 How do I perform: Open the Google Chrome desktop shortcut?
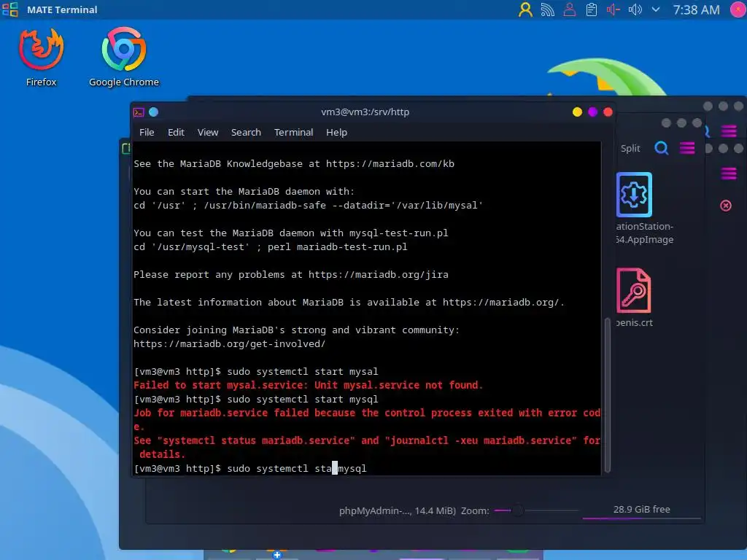tap(124, 57)
